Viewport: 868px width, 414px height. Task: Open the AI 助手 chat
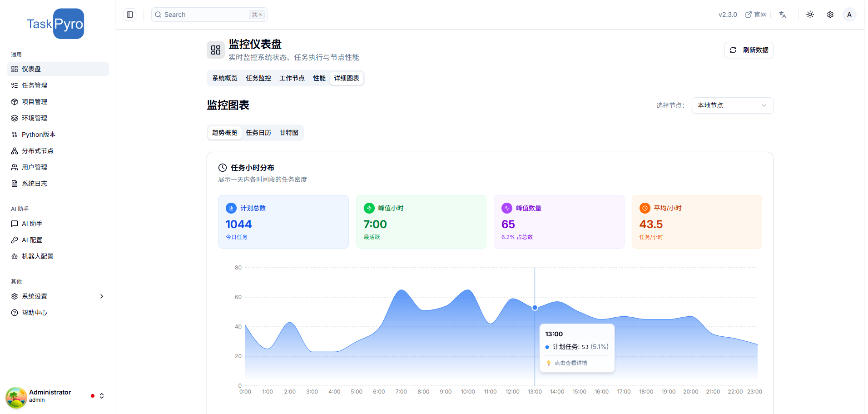point(32,223)
